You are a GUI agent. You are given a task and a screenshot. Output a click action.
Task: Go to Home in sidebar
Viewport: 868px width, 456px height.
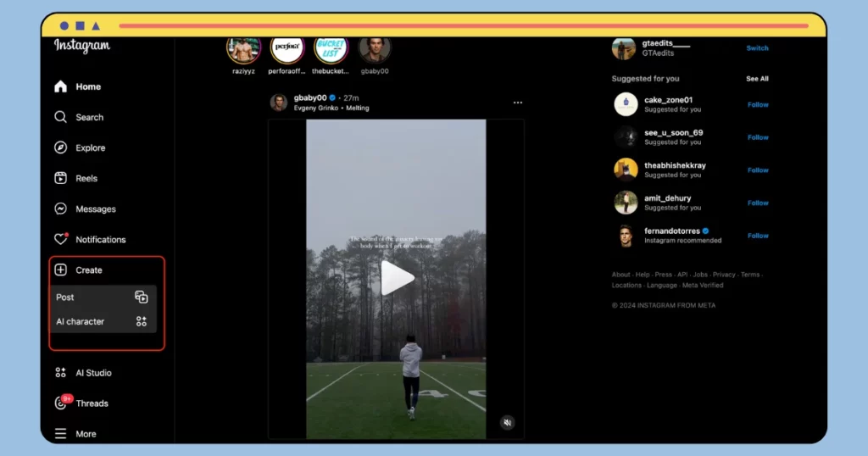[88, 86]
